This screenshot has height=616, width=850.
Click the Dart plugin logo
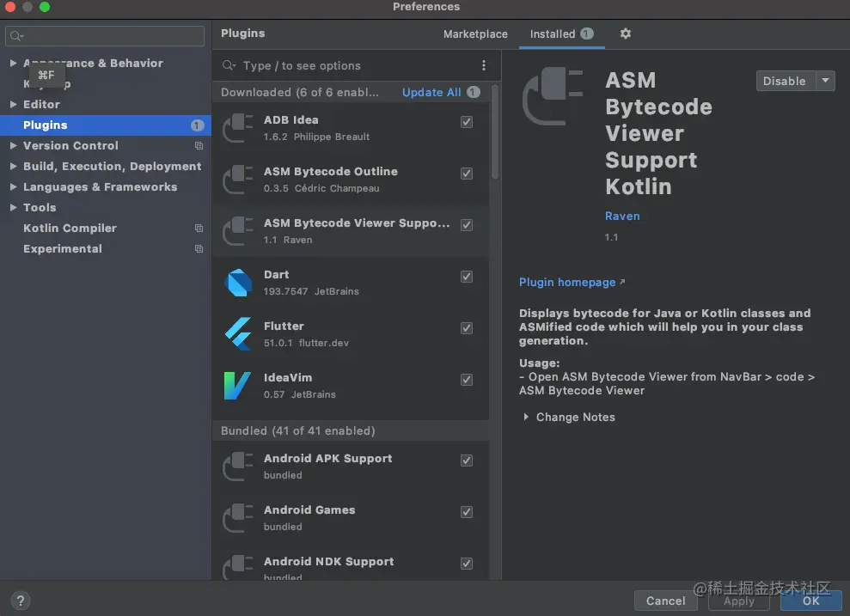[239, 283]
